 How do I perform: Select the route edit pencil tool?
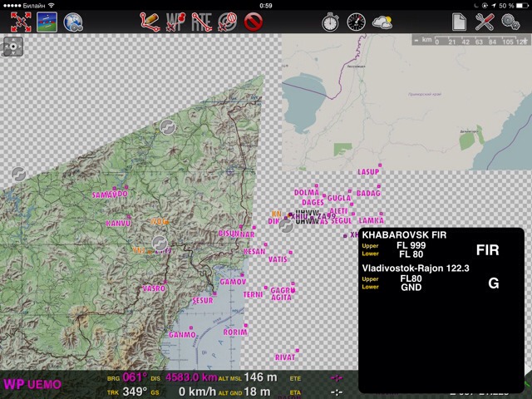click(x=150, y=22)
